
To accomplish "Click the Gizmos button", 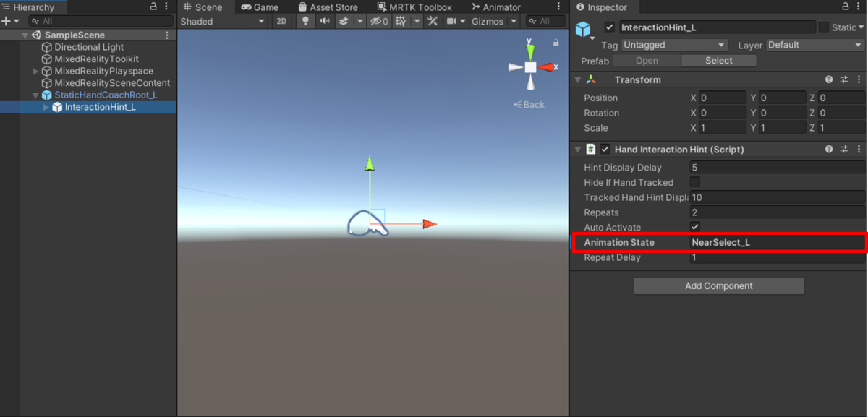I will pos(488,21).
